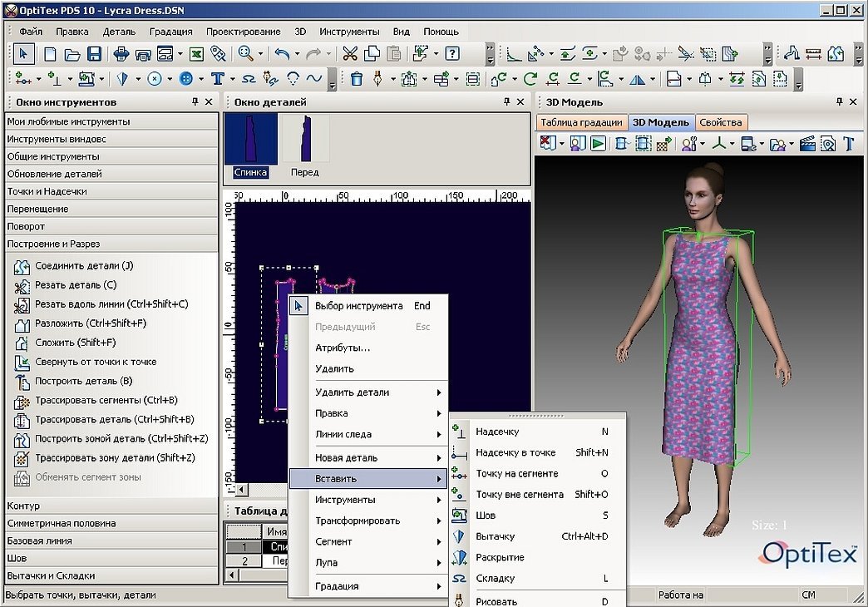
Task: Create a new file with New icon
Action: click(x=50, y=54)
